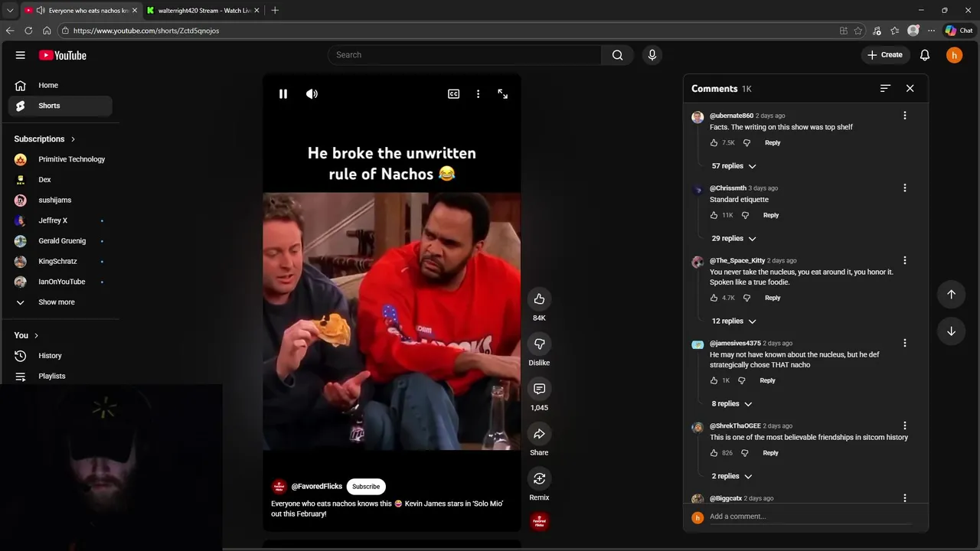Image resolution: width=980 pixels, height=551 pixels.
Task: Refresh the page in the browser
Action: tap(28, 31)
